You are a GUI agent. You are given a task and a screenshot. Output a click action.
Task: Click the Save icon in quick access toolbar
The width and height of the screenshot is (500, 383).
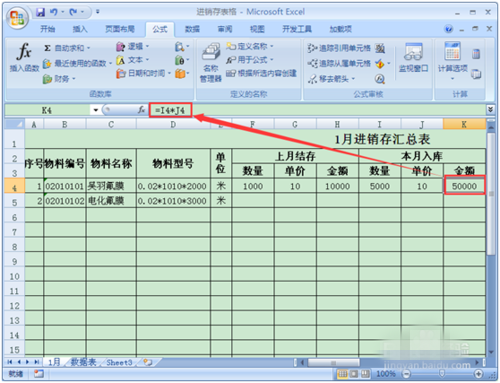coord(40,12)
